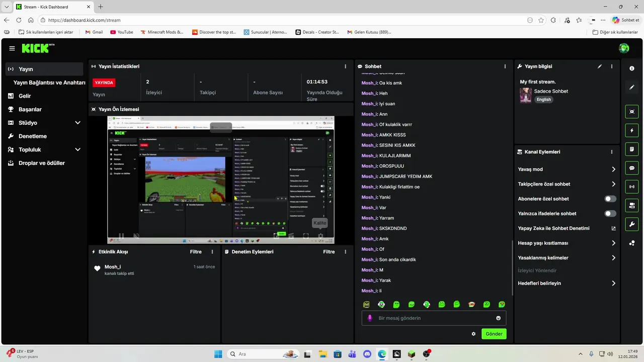Open Denetim Eylemleri three-dot options
Image resolution: width=644 pixels, height=362 pixels.
pyautogui.click(x=345, y=252)
